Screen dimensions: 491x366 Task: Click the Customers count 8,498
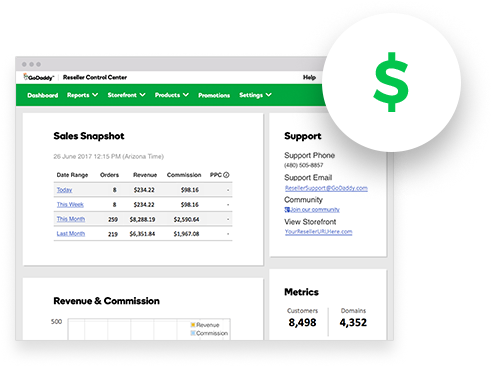click(x=302, y=322)
